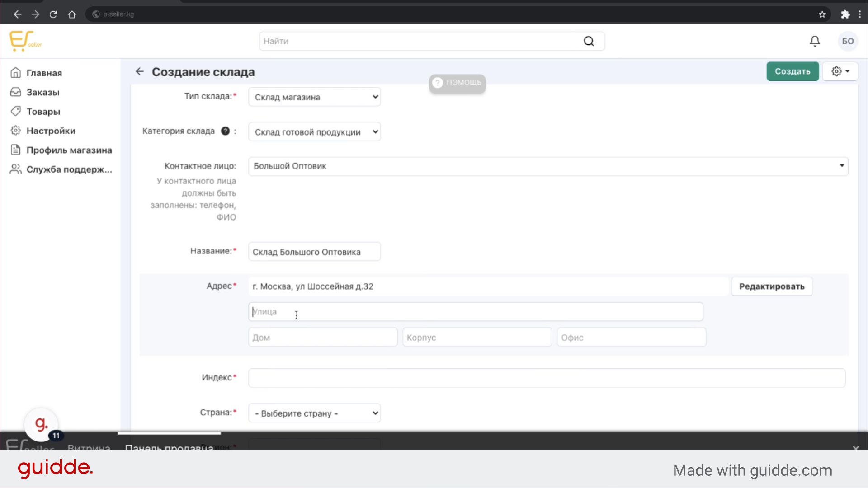
Task: Open the gear settings dropdown button
Action: point(840,71)
